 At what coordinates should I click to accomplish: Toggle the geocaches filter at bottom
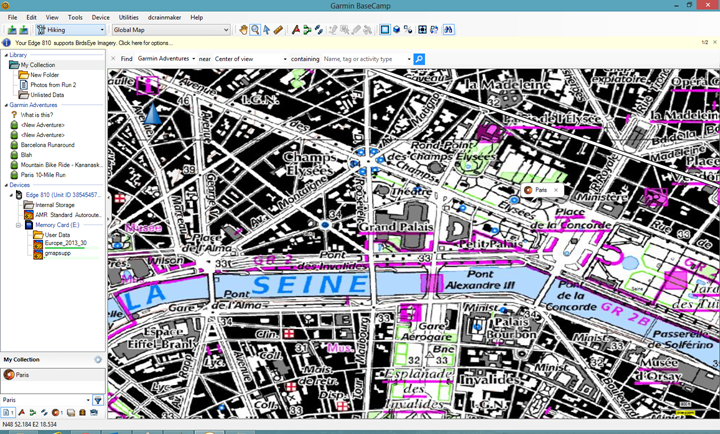(x=83, y=412)
